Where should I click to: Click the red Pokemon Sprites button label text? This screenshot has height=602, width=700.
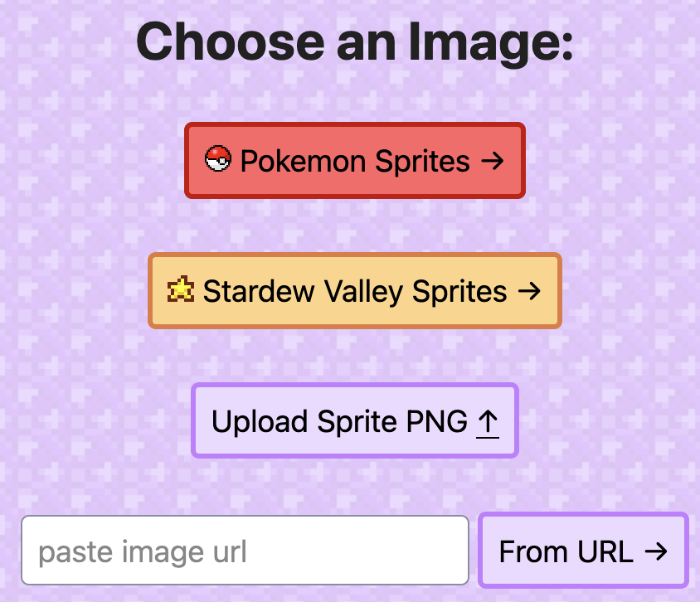coord(357,161)
